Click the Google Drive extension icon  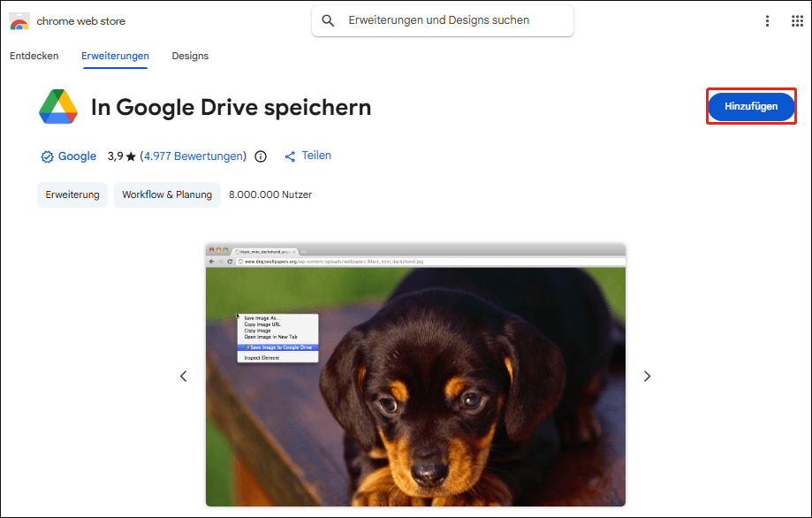coord(57,106)
